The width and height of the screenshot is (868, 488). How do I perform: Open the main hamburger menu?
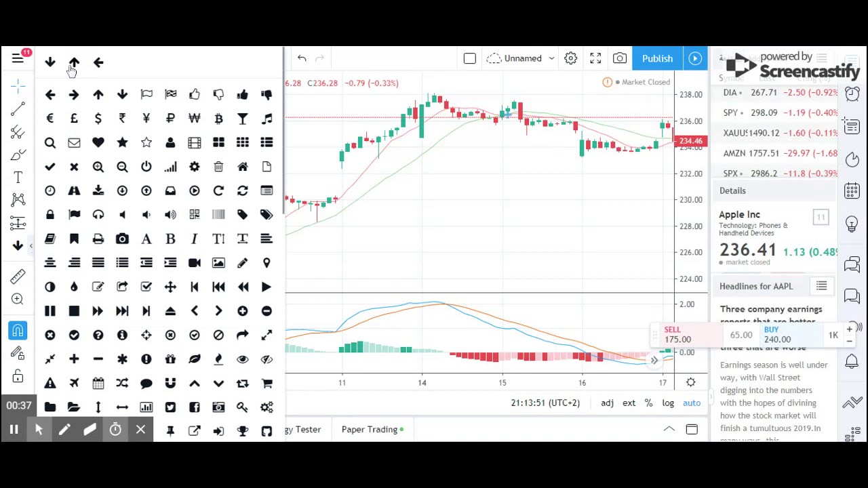pos(18,58)
